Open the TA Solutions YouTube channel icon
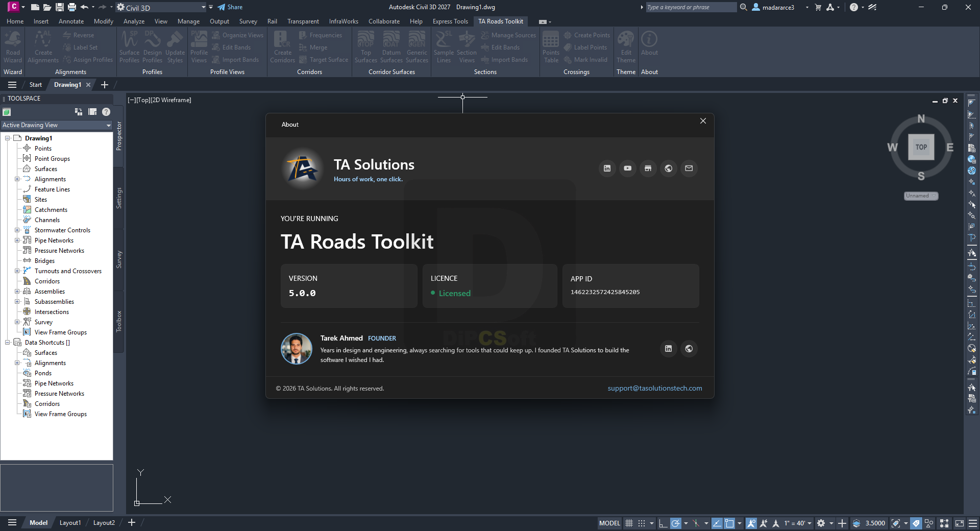Image resolution: width=980 pixels, height=531 pixels. 627,168
